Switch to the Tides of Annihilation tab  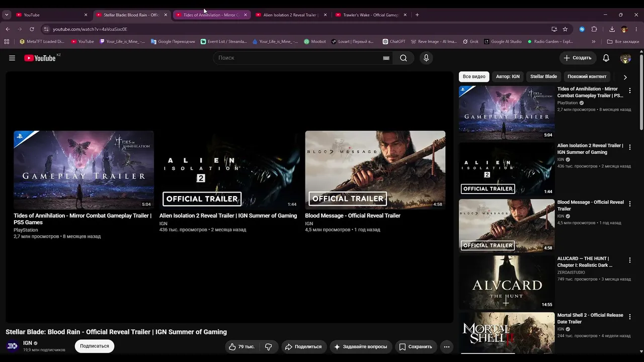[211, 15]
